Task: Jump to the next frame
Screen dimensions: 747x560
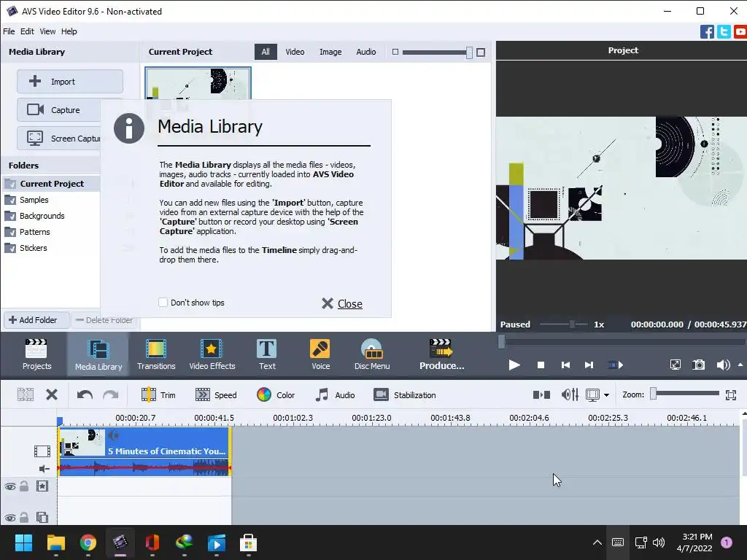Action: (589, 365)
